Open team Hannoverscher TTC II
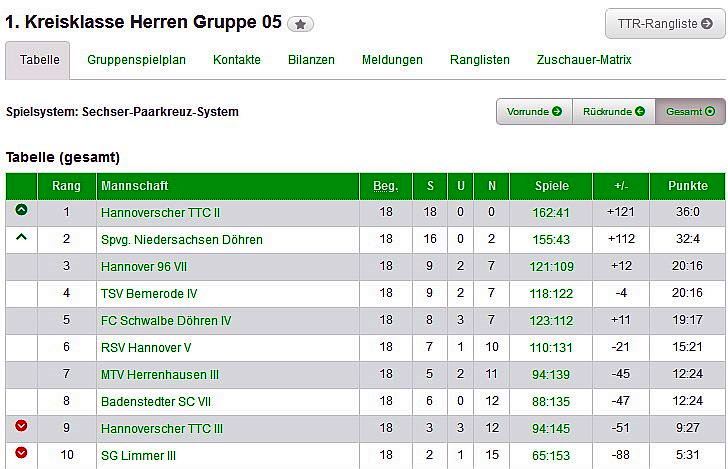Image resolution: width=728 pixels, height=469 pixels. coord(160,213)
